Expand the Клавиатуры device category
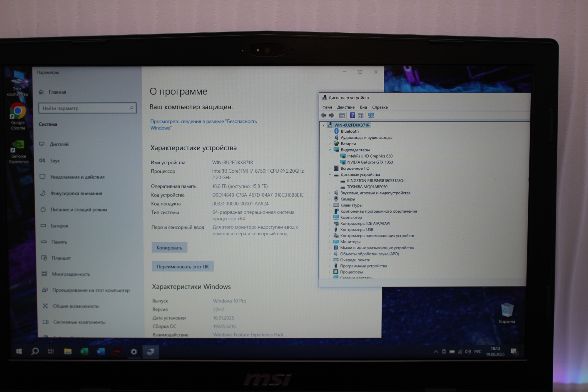The height and width of the screenshot is (392, 588). tap(330, 205)
